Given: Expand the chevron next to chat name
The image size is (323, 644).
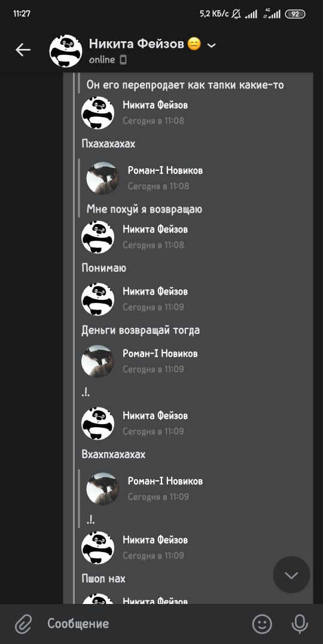Looking at the screenshot, I should click(x=211, y=45).
